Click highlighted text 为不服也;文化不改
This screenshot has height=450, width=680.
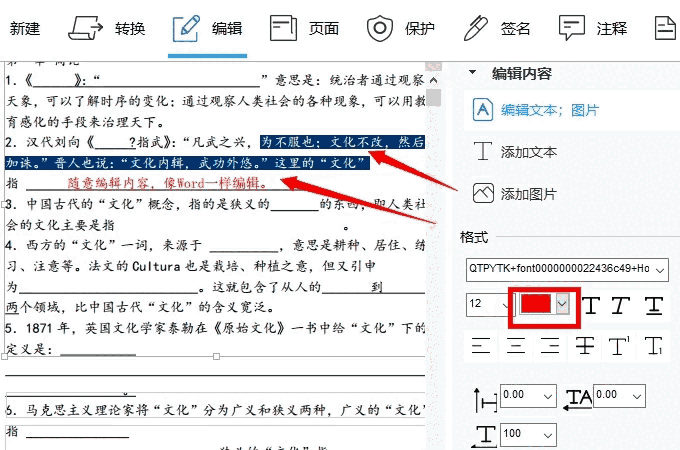point(321,142)
